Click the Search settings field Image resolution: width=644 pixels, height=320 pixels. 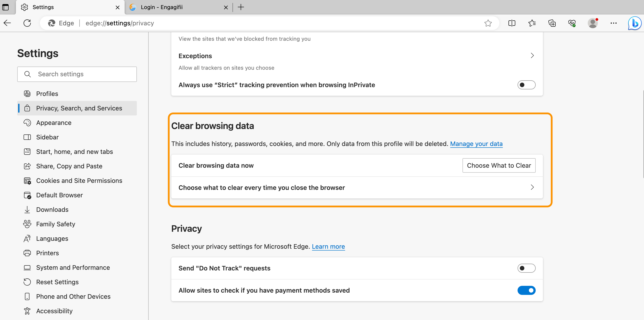pyautogui.click(x=77, y=74)
